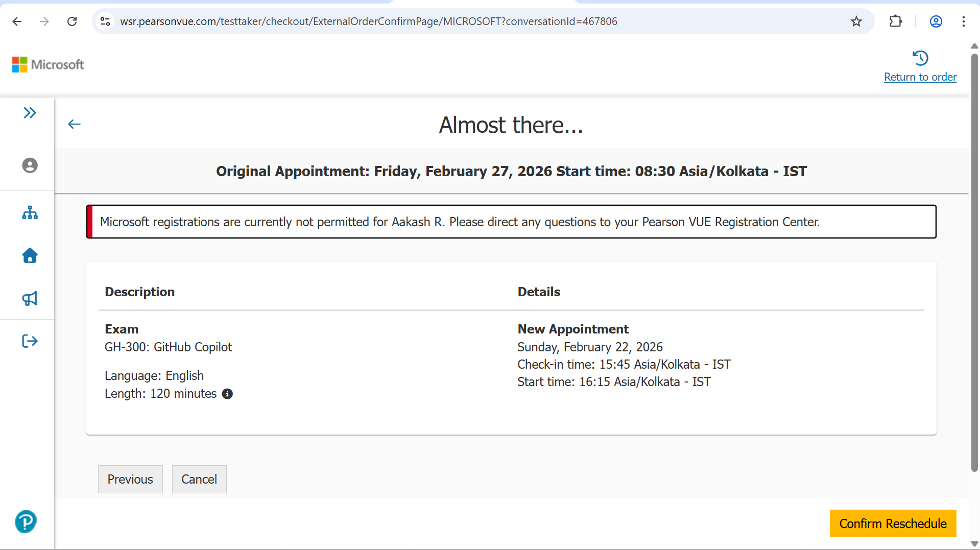Open the Chrome three-dot menu

pyautogui.click(x=964, y=21)
